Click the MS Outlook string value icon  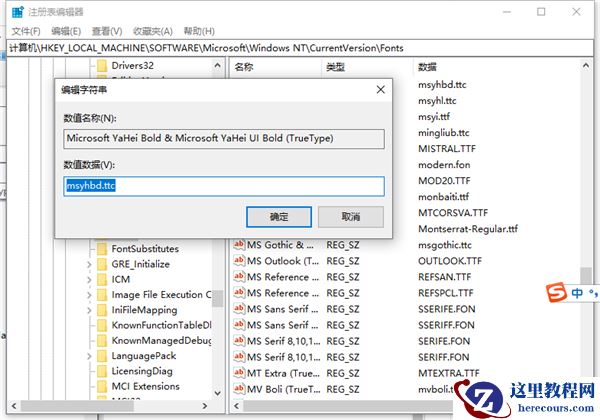pos(239,260)
